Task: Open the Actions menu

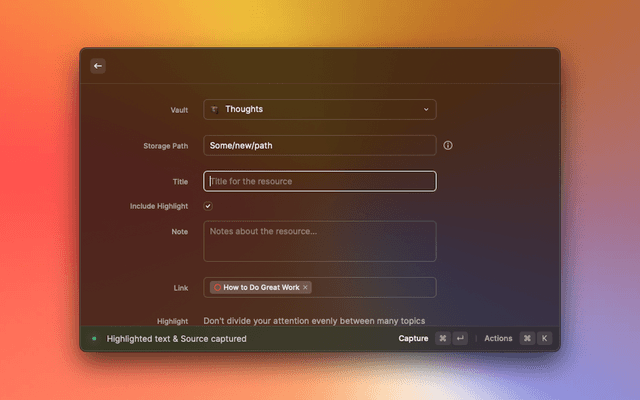Action: 498,339
